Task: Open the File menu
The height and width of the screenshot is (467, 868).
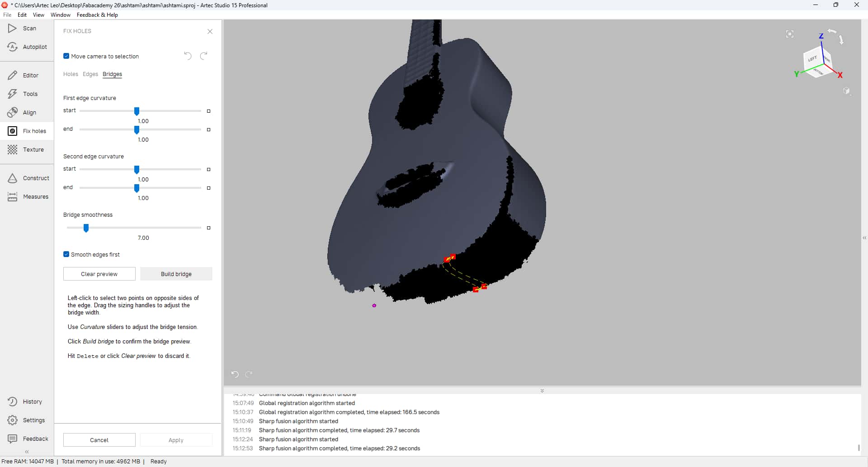Action: 7,15
